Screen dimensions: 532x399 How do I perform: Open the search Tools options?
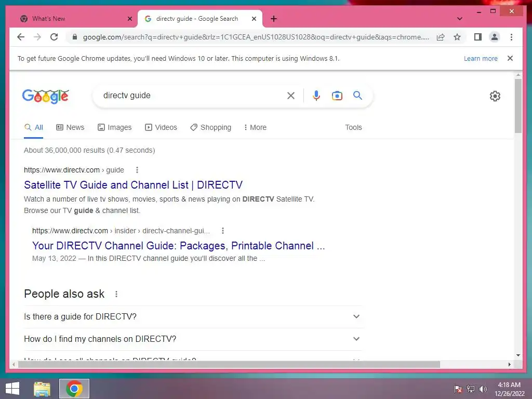tap(353, 127)
